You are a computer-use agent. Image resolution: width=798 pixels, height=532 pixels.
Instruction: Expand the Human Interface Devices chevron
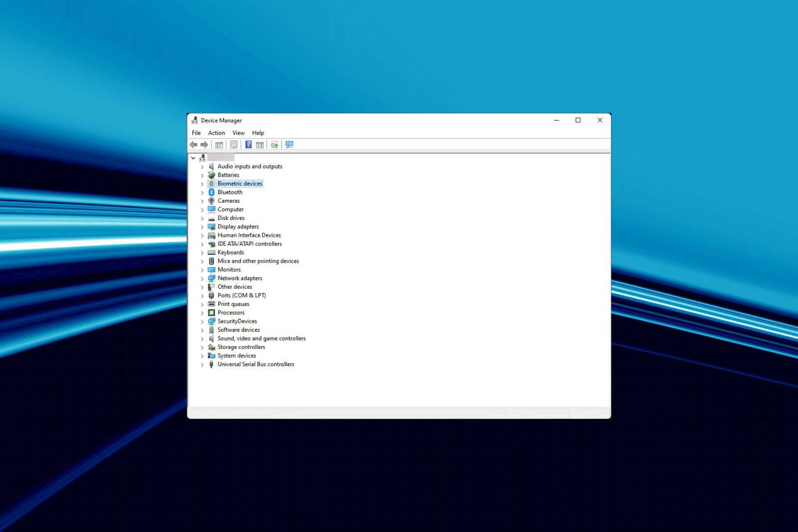click(x=202, y=236)
